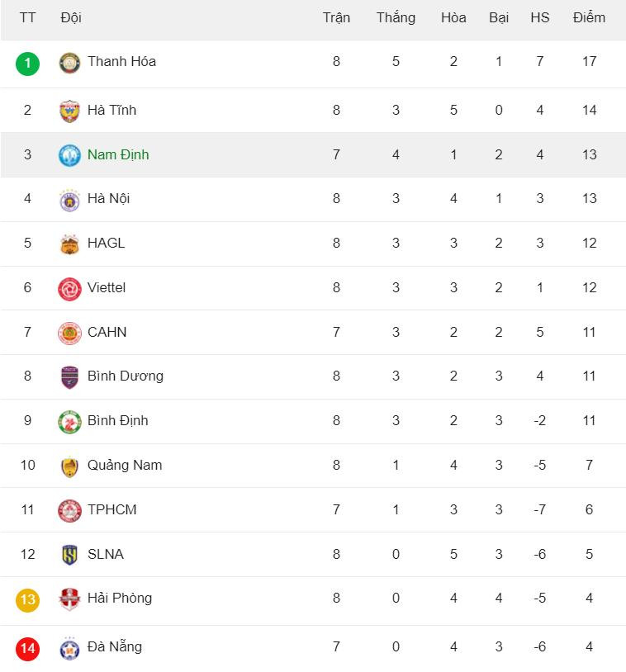Select the TPHCM team name
The image size is (626, 672).
pos(112,509)
